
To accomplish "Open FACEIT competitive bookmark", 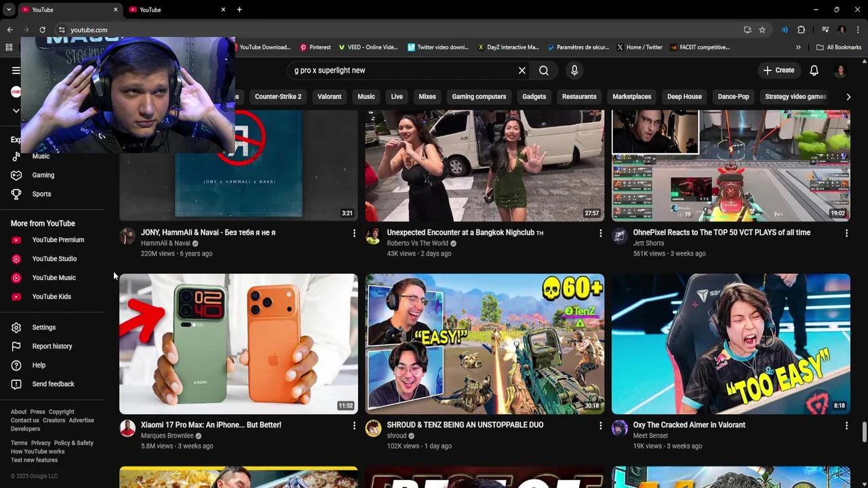I will pyautogui.click(x=699, y=47).
